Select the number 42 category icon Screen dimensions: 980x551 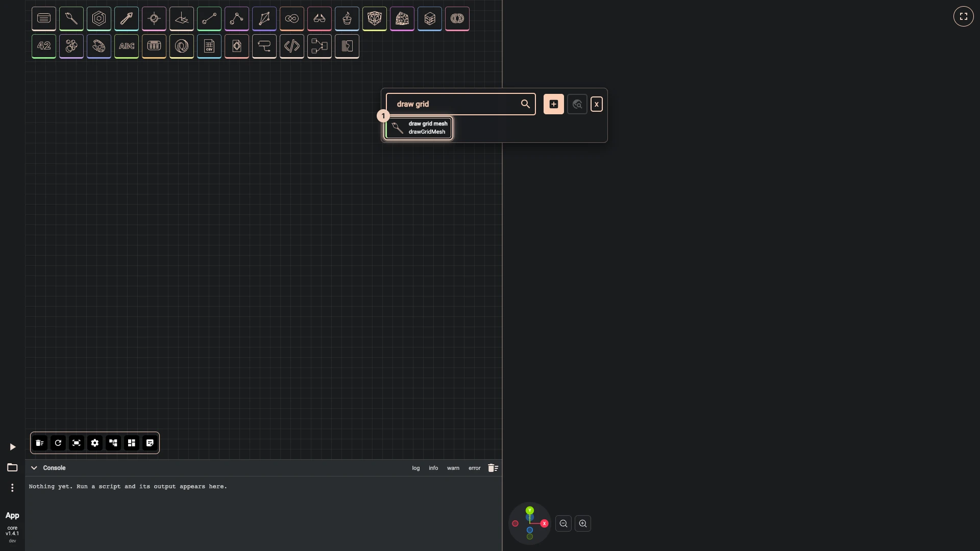(x=44, y=46)
